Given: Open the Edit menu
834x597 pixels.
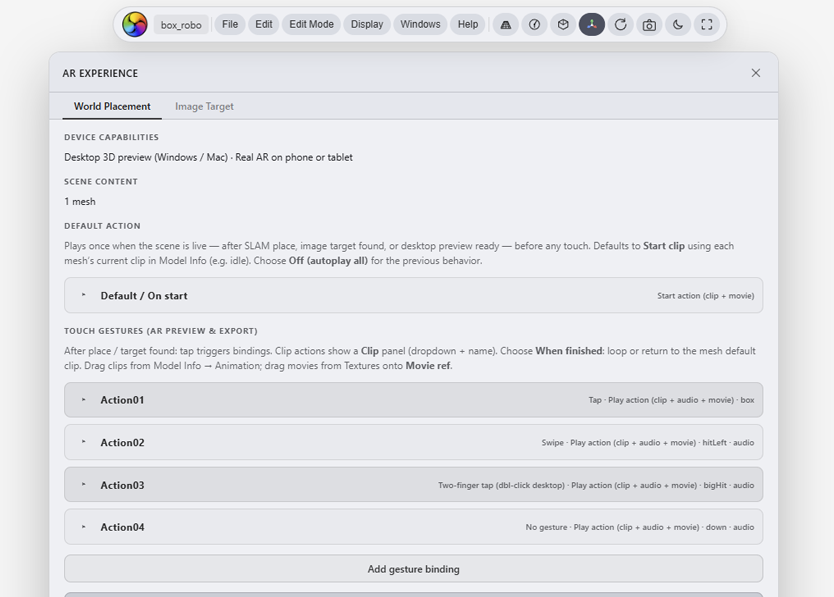Looking at the screenshot, I should coord(264,24).
